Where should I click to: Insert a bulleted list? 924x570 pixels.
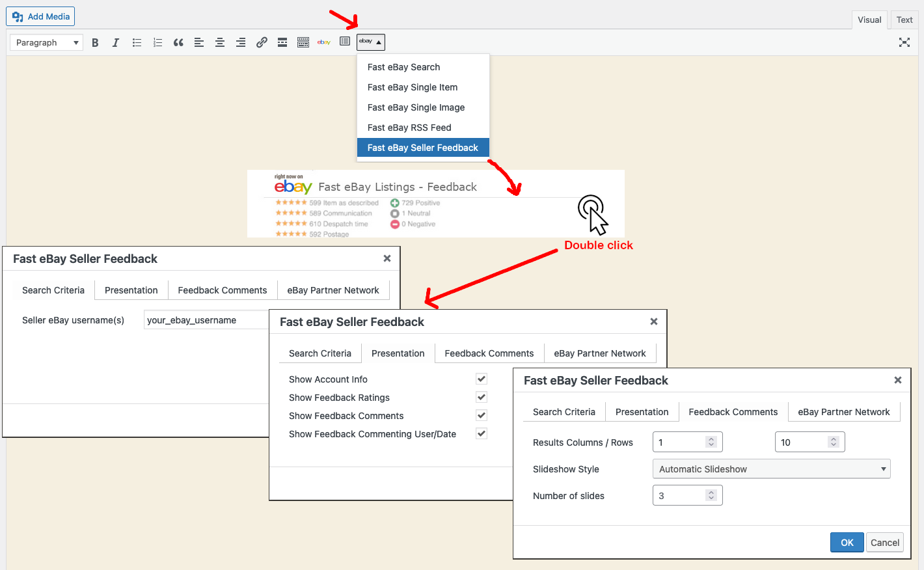pos(137,42)
